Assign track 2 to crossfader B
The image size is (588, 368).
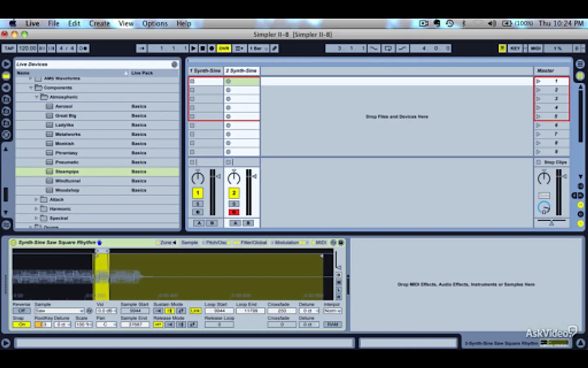tap(249, 223)
